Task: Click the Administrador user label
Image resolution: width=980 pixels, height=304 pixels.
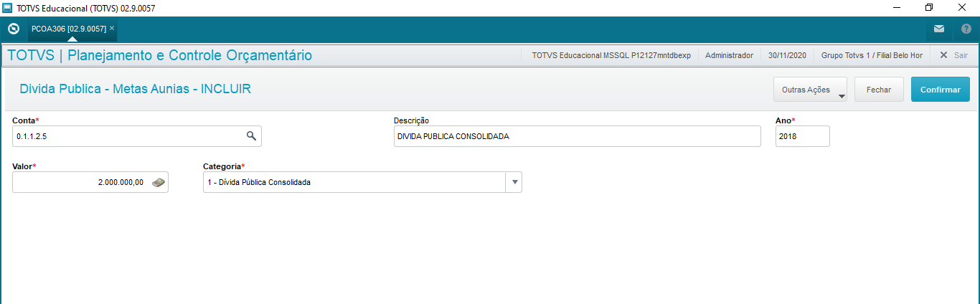Action: click(x=730, y=55)
